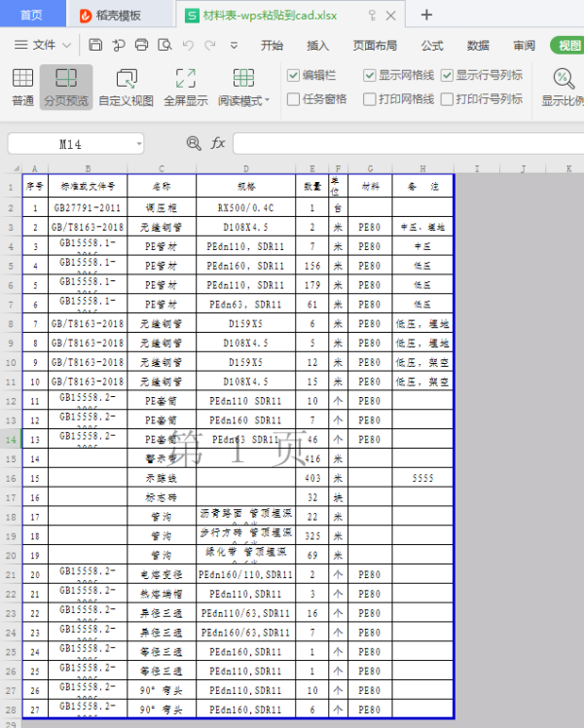Click the M14 name box field
Viewport: 584px width, 728px height.
tap(70, 143)
